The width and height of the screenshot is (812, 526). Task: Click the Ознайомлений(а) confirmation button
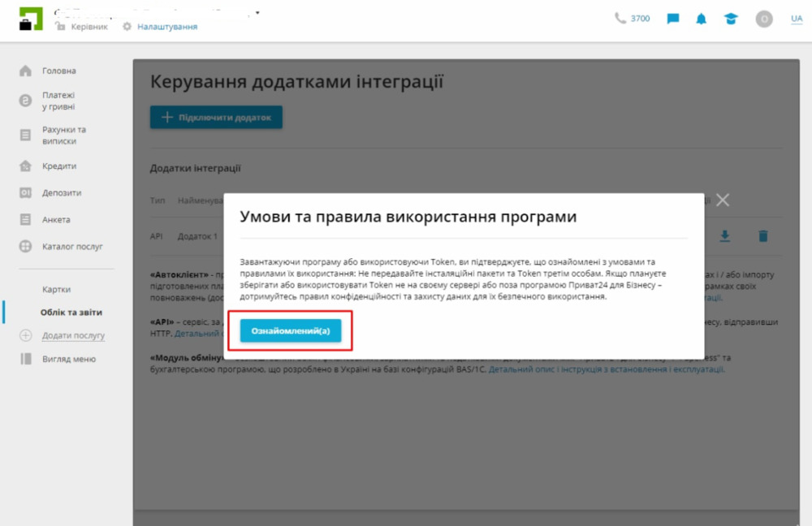coord(291,331)
